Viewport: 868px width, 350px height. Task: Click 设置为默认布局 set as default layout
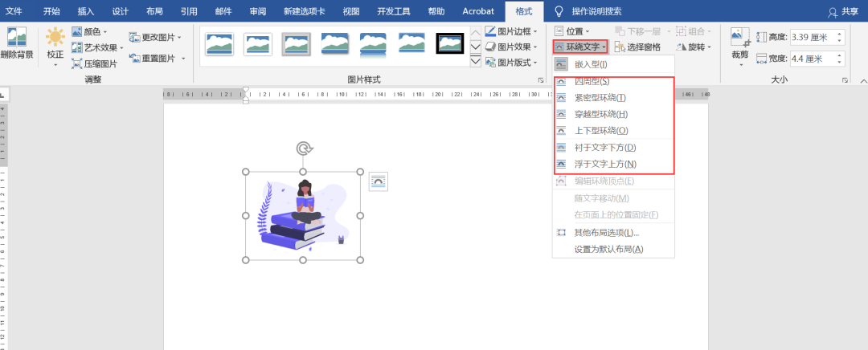coord(613,250)
